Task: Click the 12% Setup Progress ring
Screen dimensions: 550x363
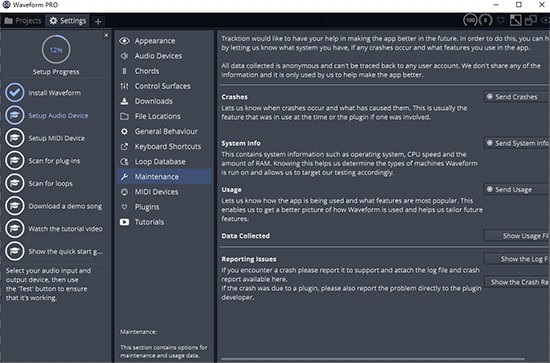Action: [56, 49]
